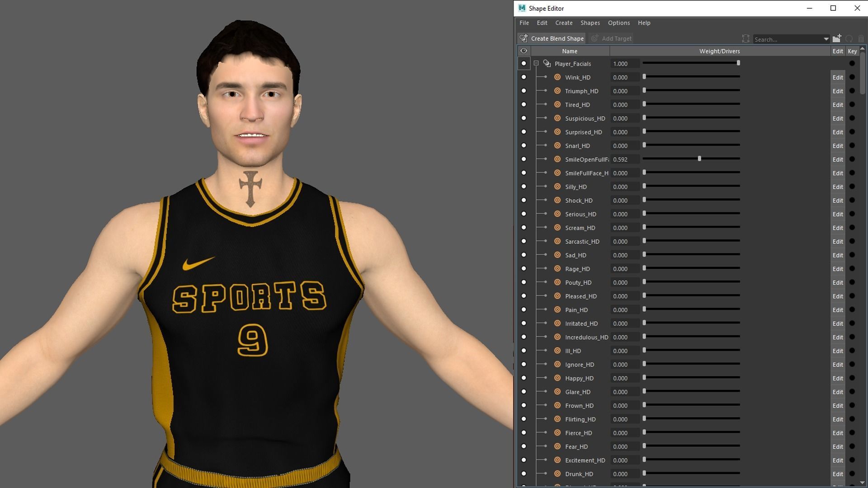Click the Player_Facials blend shape deformer icon
The height and width of the screenshot is (488, 868).
point(547,63)
